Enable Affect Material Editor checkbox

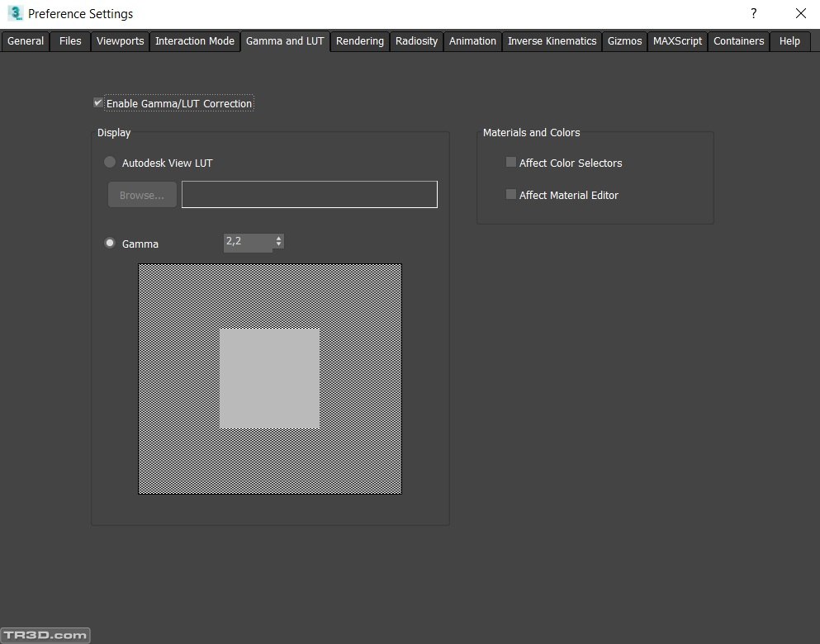[x=511, y=195]
